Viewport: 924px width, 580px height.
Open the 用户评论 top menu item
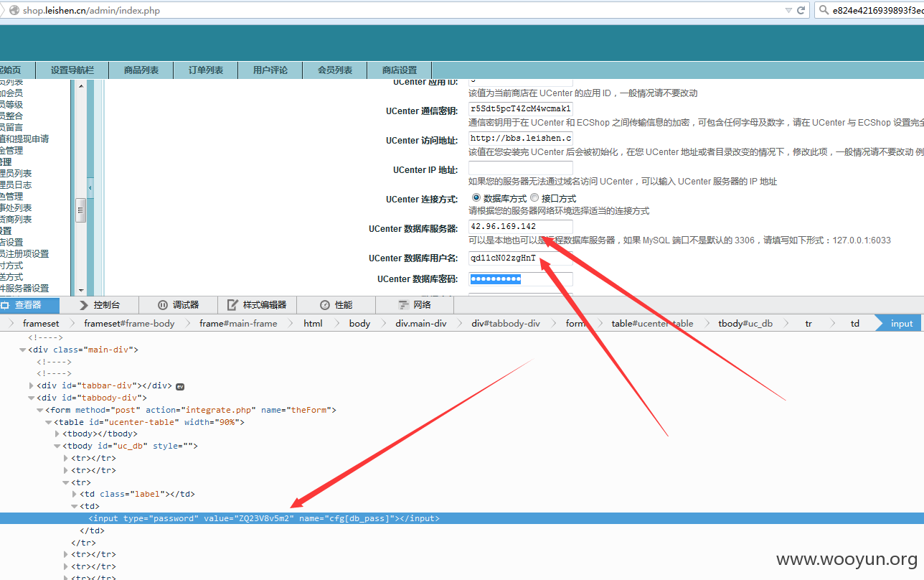(x=270, y=70)
